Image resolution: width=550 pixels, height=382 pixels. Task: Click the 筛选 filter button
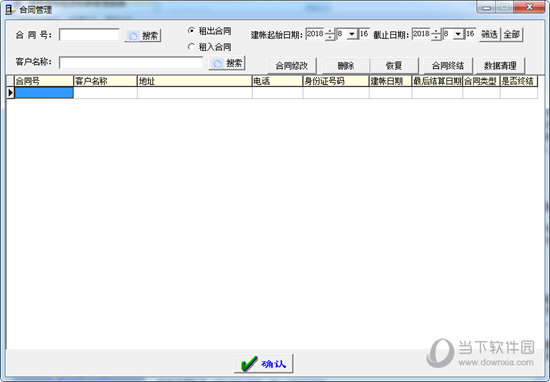489,34
